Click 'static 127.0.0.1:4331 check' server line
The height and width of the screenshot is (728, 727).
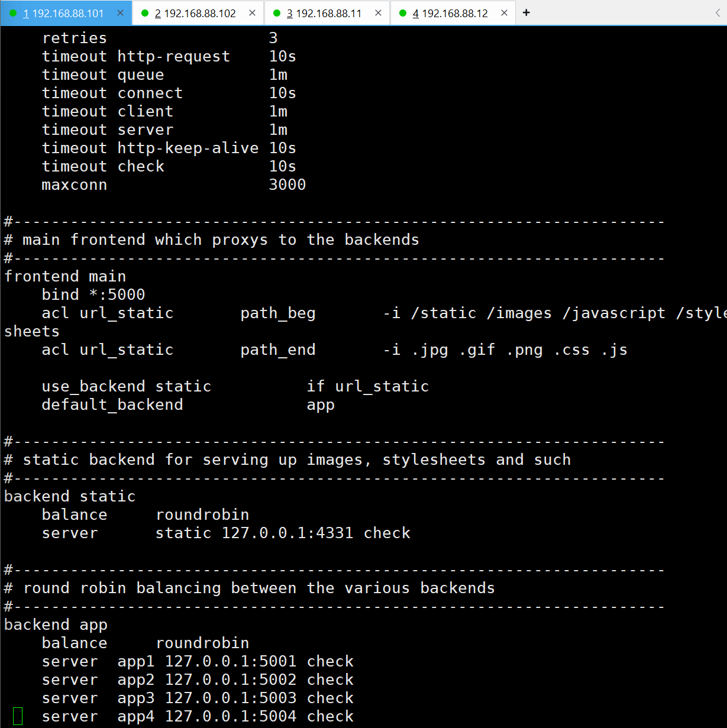[x=283, y=533]
